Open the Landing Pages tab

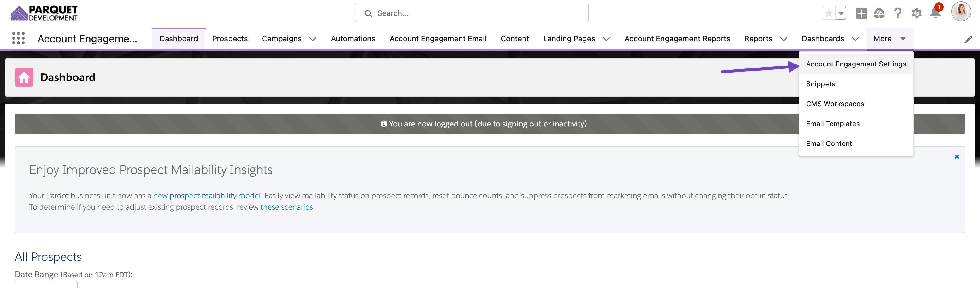coord(569,39)
